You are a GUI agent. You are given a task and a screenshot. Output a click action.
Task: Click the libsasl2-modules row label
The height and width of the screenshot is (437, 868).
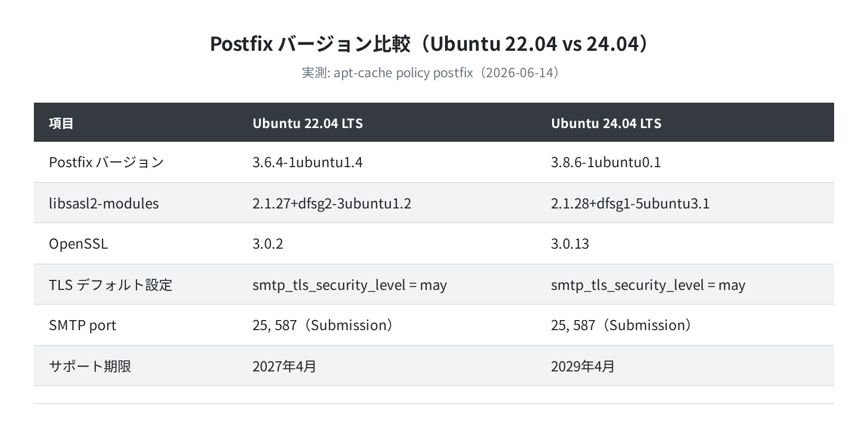point(104,203)
